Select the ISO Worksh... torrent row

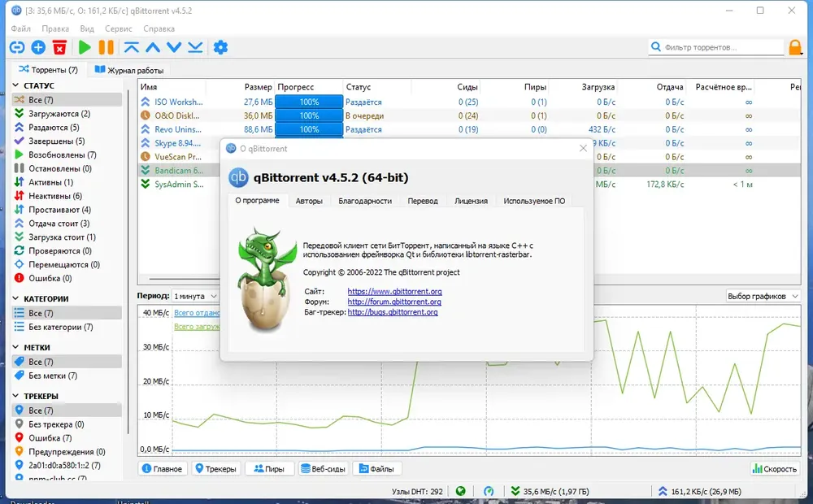click(469, 102)
